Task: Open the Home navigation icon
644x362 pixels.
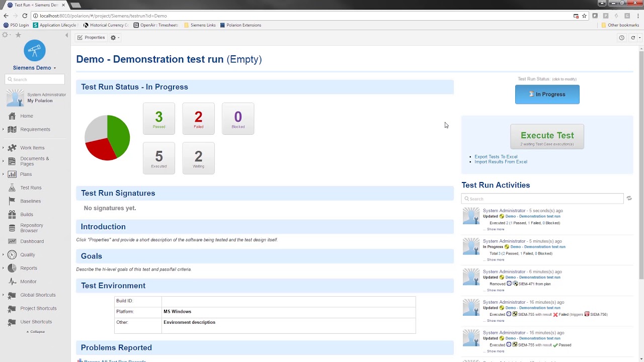Action: [x=12, y=116]
